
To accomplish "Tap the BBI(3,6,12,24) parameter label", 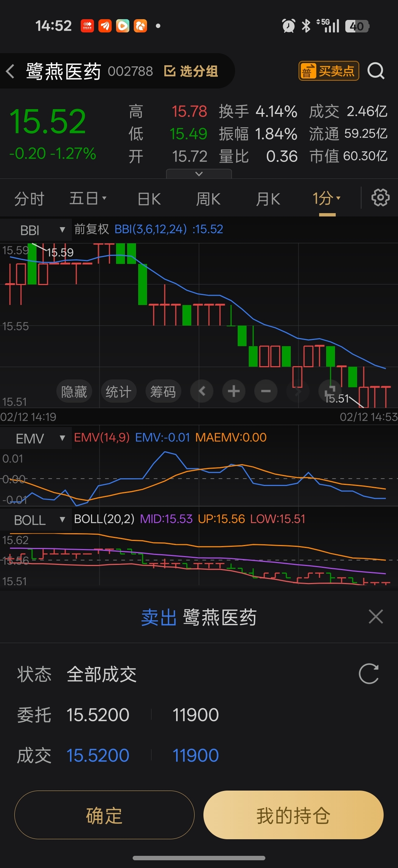I will (150, 229).
